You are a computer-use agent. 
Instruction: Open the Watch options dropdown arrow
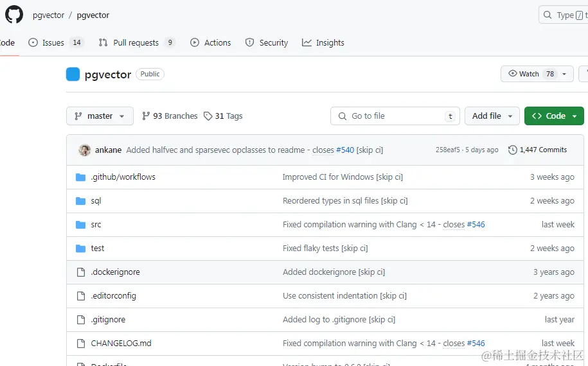click(565, 74)
